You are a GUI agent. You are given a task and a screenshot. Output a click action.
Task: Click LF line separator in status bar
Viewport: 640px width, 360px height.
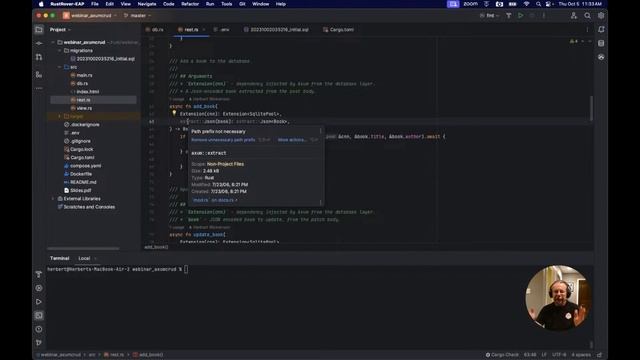544,355
